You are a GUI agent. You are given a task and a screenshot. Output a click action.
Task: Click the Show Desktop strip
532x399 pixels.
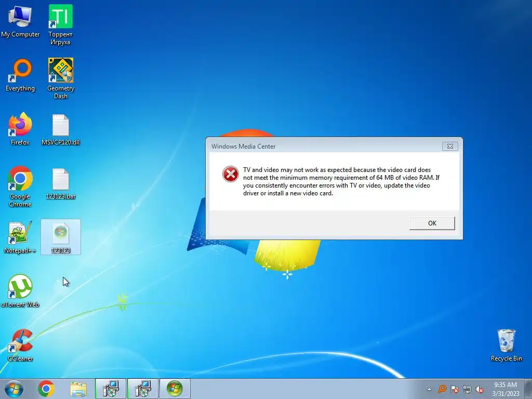coord(528,389)
